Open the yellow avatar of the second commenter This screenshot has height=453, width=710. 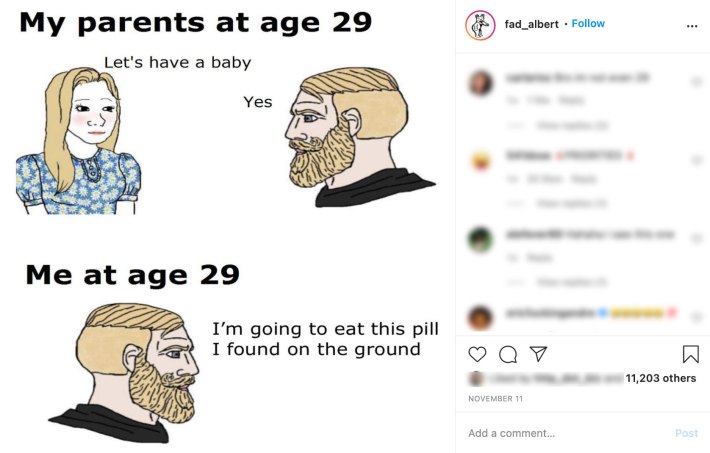click(481, 160)
